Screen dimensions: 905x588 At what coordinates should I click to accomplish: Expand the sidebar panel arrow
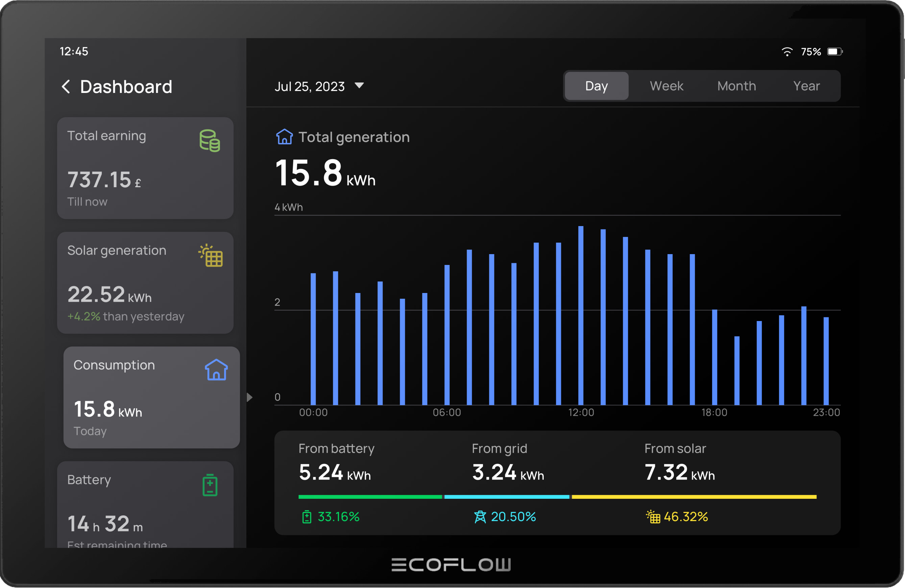point(250,397)
